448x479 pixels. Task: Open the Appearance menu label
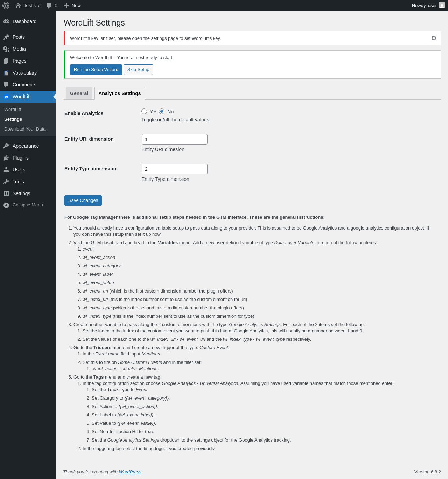click(26, 146)
